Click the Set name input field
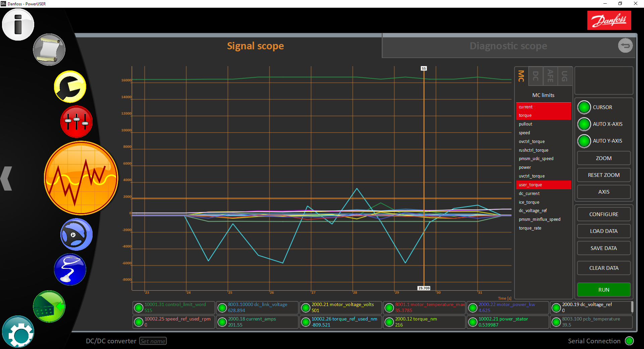Image resolution: width=644 pixels, height=349 pixels. (153, 341)
